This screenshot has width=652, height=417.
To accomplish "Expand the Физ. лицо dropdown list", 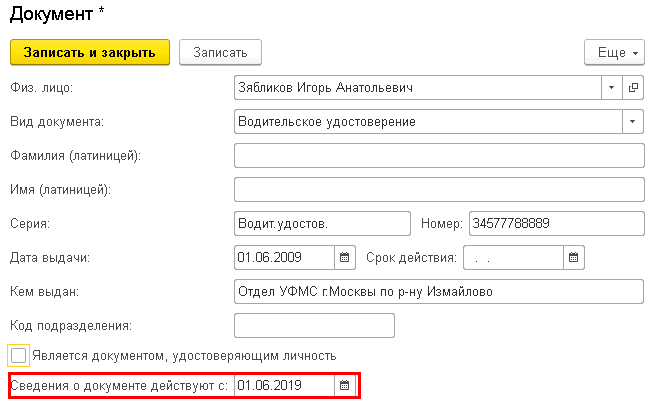I will (x=612, y=87).
